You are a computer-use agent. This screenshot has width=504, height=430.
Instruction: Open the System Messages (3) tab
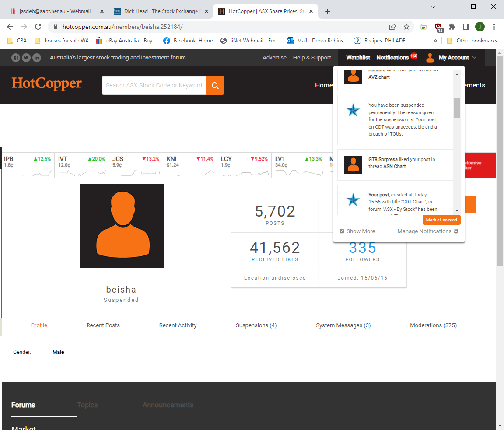pyautogui.click(x=343, y=325)
